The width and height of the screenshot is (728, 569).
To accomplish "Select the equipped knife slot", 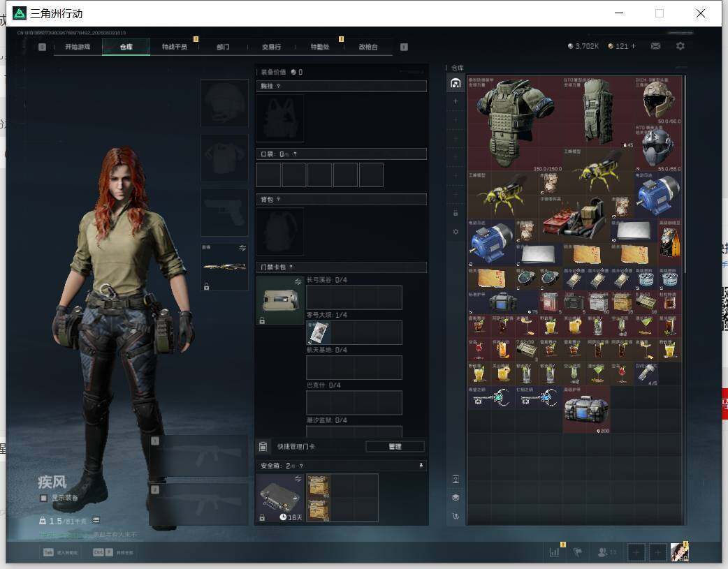I will click(224, 267).
